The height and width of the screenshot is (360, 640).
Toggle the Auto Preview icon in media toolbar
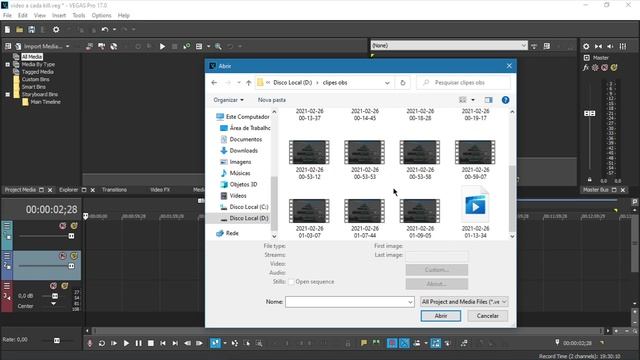coord(187,46)
